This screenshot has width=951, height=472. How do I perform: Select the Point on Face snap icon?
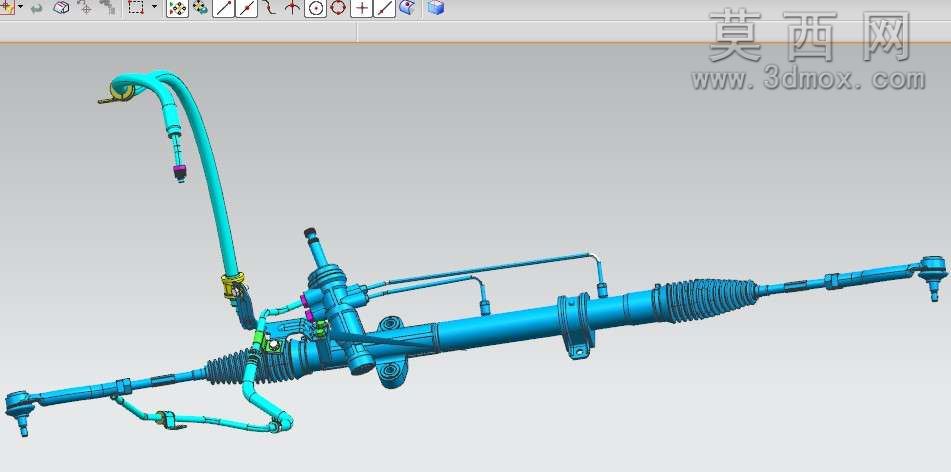click(x=408, y=8)
